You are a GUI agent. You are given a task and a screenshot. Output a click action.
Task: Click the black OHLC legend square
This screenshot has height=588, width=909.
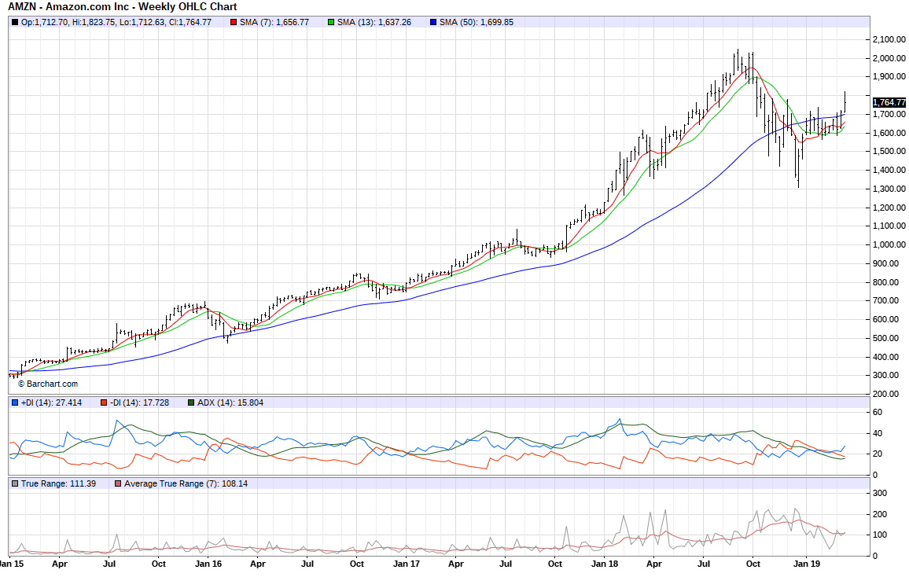14,22
